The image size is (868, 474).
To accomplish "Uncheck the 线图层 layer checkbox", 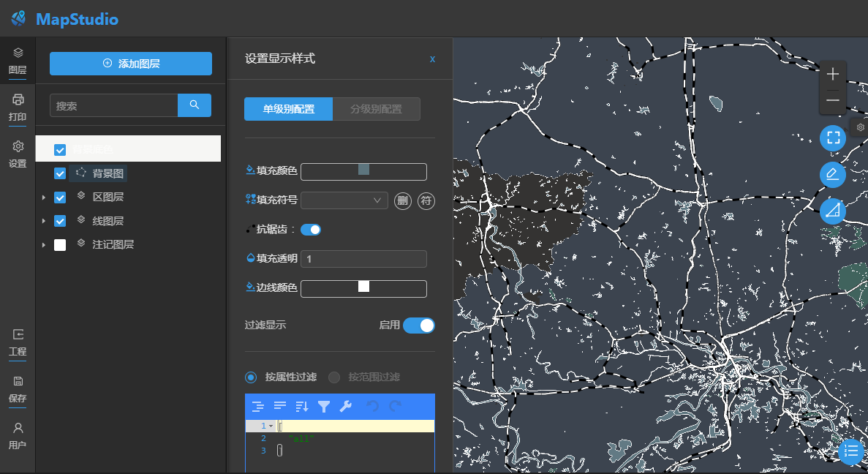I will pyautogui.click(x=60, y=221).
